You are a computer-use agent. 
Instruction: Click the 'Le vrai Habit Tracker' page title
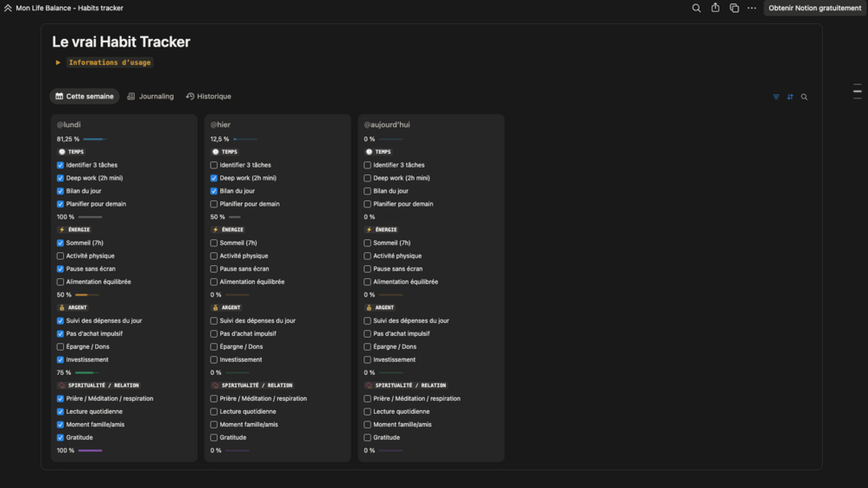tap(121, 41)
